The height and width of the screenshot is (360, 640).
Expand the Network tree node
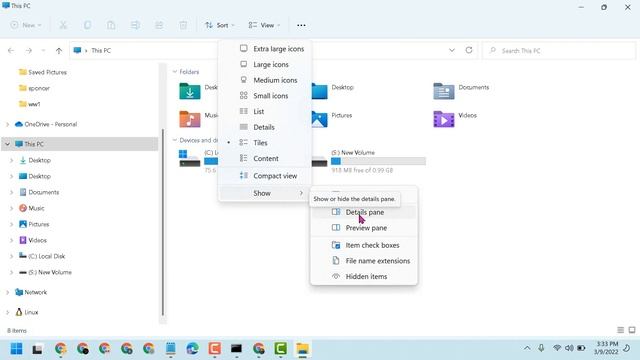click(x=7, y=292)
